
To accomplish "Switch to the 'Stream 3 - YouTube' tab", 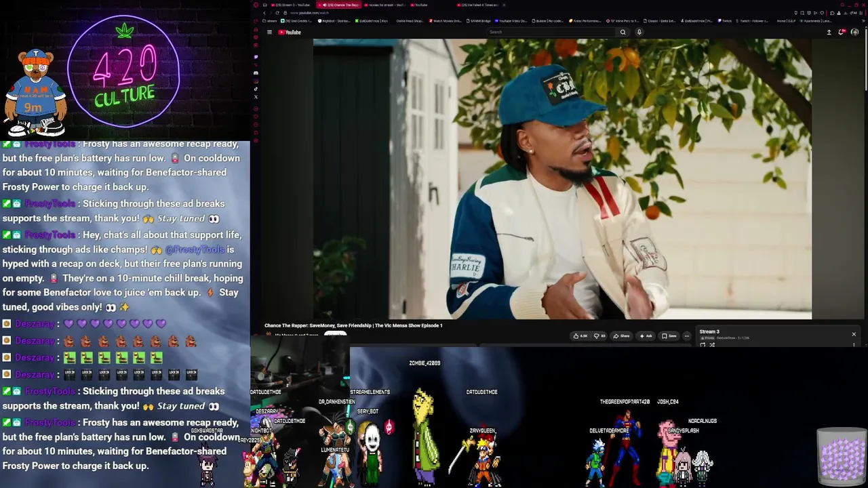I will 292,5.
